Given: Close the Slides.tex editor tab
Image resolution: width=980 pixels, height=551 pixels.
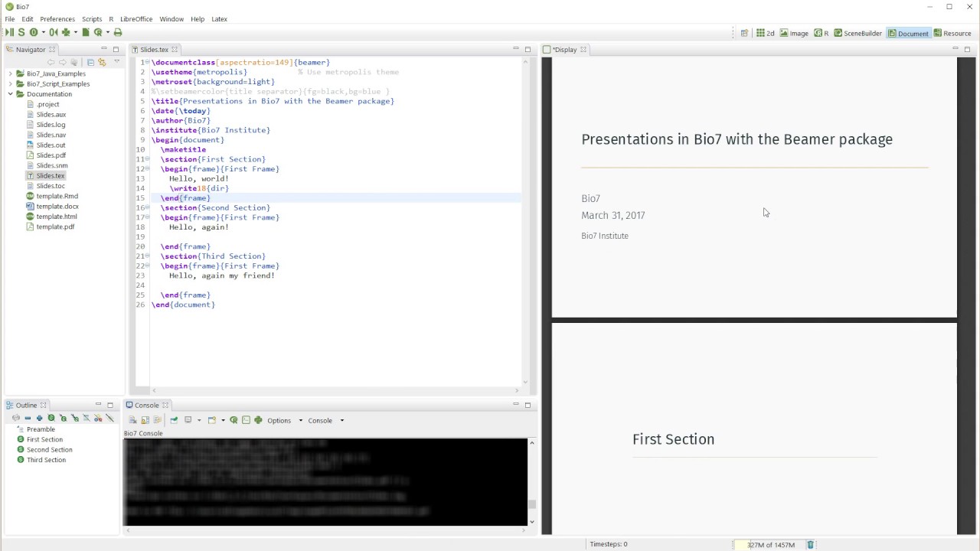Looking at the screenshot, I should click(175, 49).
